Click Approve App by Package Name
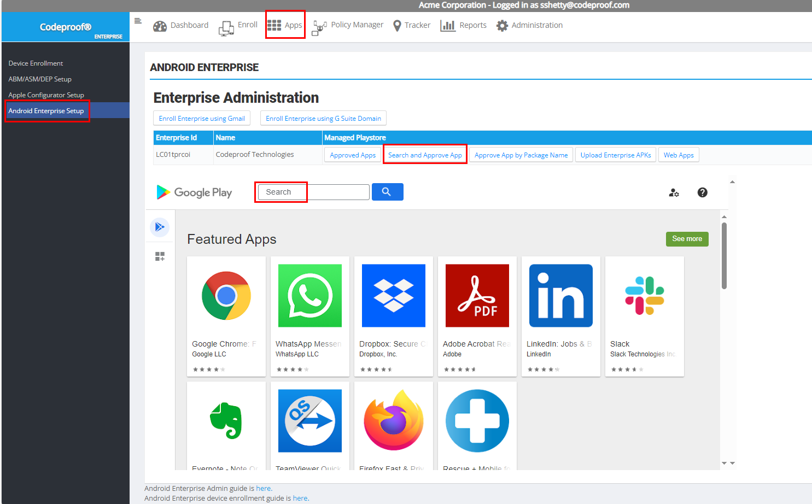Image resolution: width=812 pixels, height=504 pixels. 521,155
